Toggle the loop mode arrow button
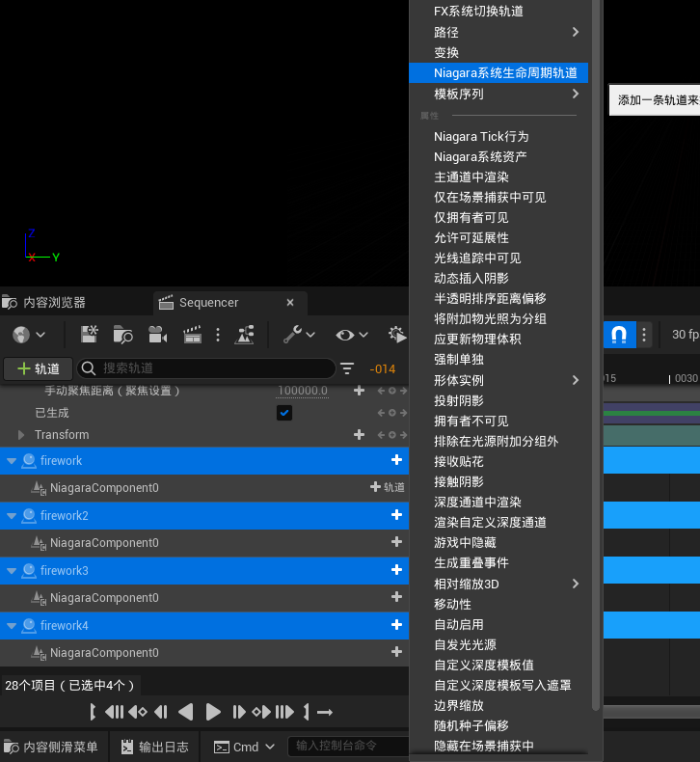Screen dimensions: 700x762 click(325, 713)
